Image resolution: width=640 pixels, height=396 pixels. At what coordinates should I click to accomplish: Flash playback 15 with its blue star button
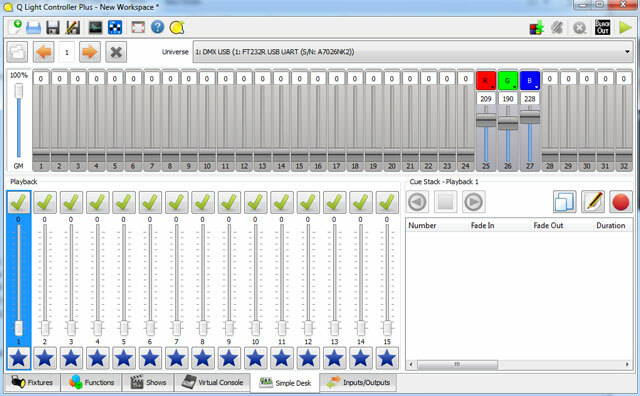(387, 358)
